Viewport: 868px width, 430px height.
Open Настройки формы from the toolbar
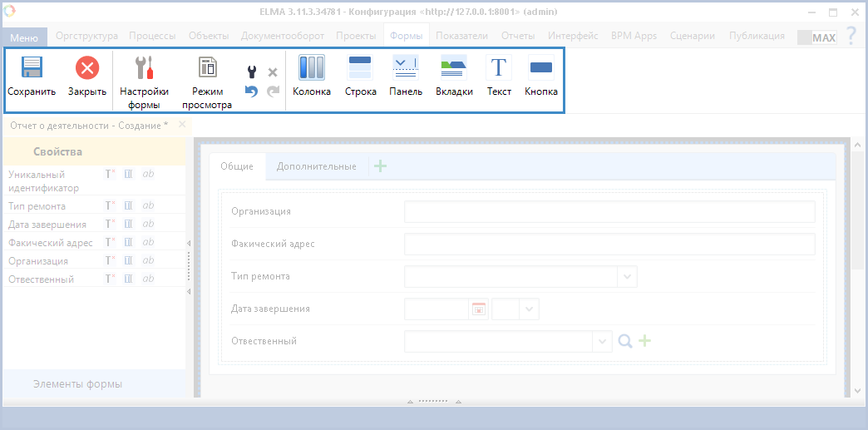point(144,68)
